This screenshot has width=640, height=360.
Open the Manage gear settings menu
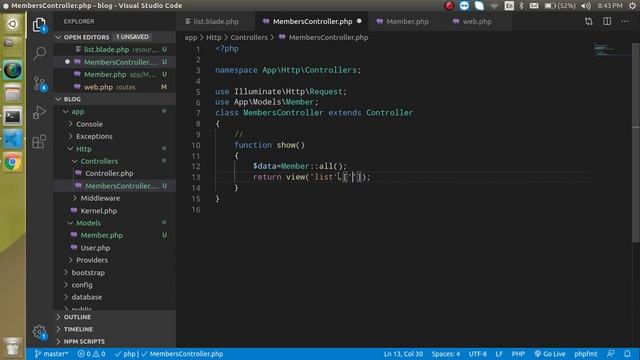point(40,332)
